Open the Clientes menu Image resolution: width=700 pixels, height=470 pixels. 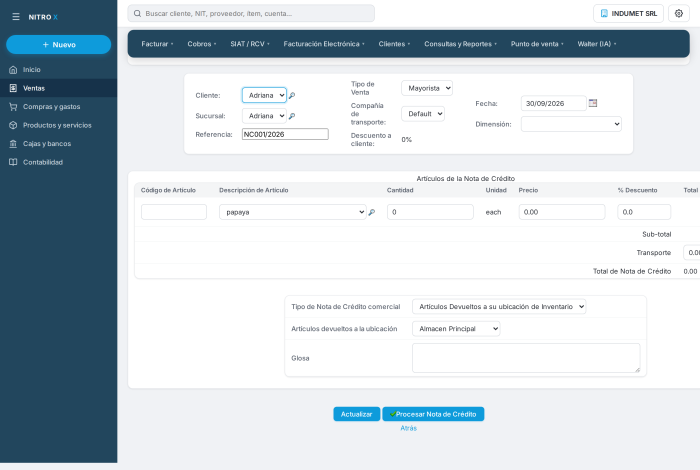pos(394,44)
